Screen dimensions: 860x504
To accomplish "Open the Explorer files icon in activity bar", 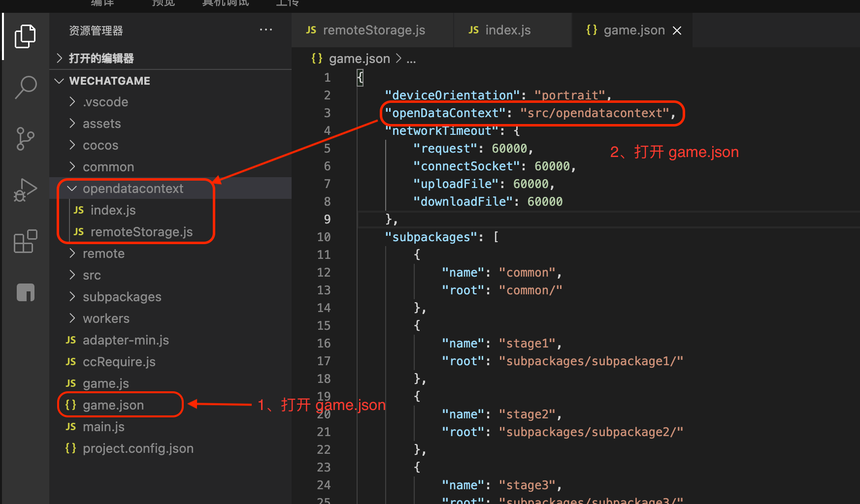I will [25, 36].
